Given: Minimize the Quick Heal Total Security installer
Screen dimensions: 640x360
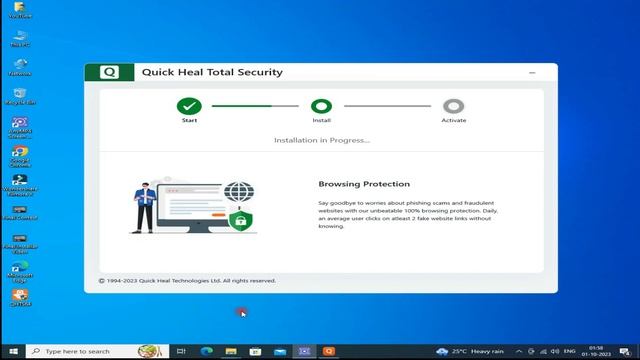Looking at the screenshot, I should pos(532,73).
